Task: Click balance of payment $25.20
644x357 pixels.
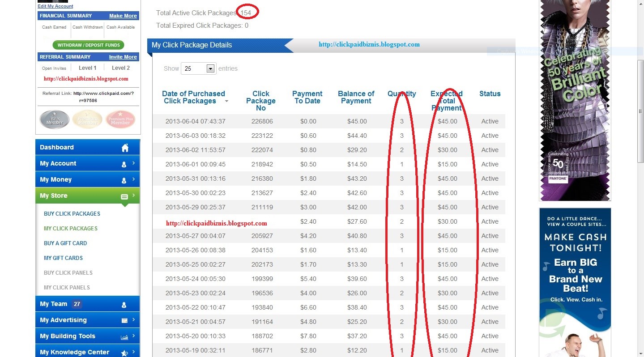Action: click(357, 322)
